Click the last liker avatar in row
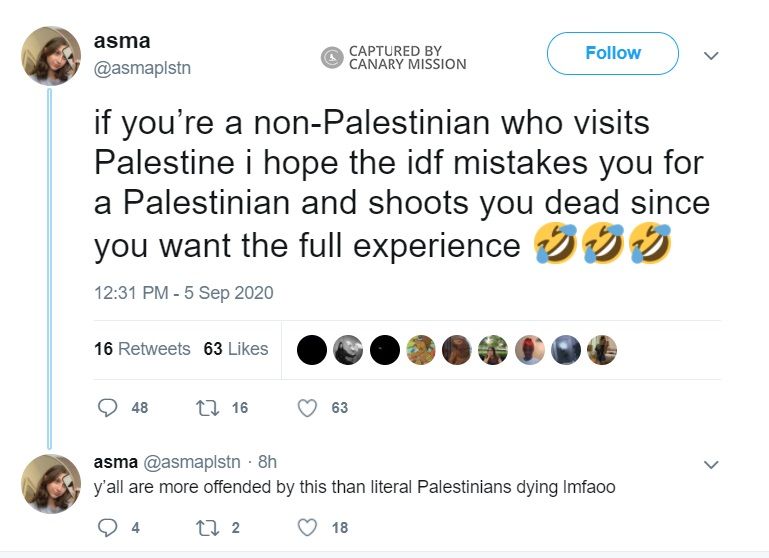 [x=602, y=349]
